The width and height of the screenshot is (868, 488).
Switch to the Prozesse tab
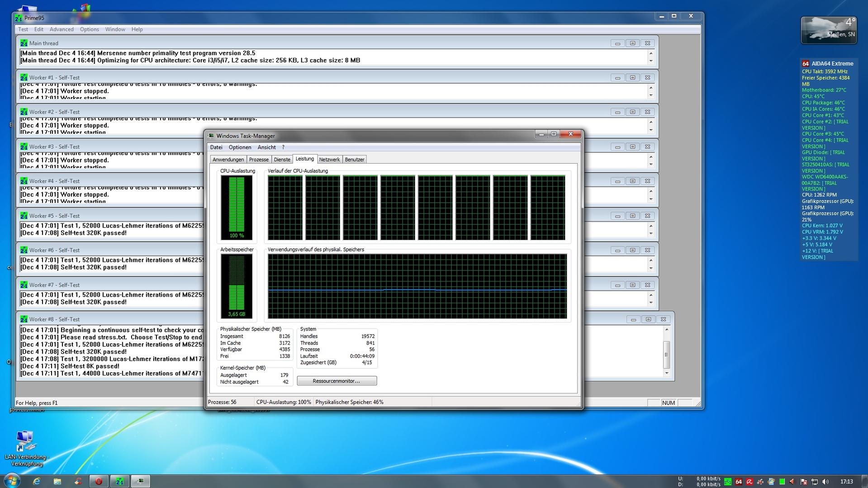pyautogui.click(x=259, y=160)
